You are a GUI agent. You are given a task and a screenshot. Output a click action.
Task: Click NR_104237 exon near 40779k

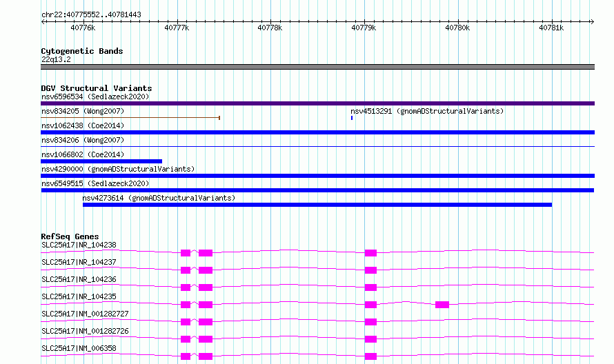coord(370,270)
